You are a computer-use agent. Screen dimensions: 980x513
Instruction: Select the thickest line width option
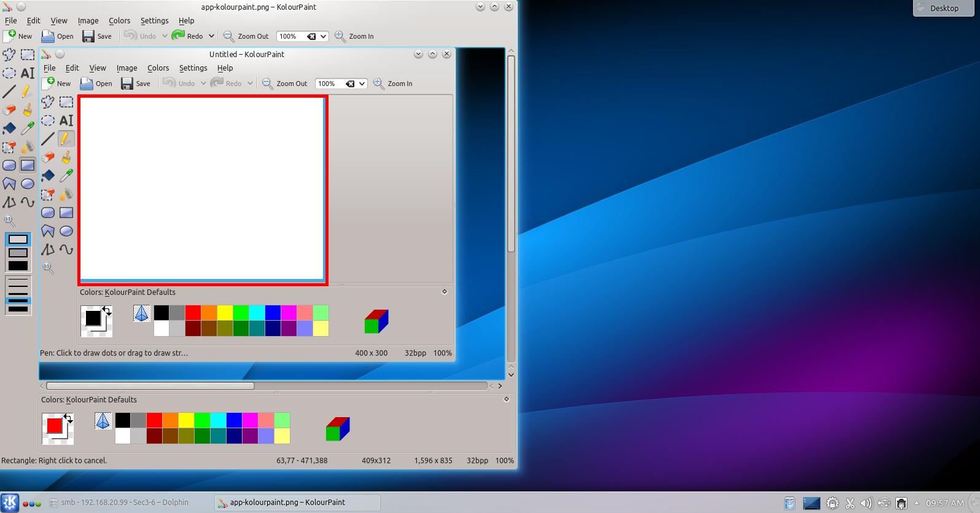tap(18, 309)
